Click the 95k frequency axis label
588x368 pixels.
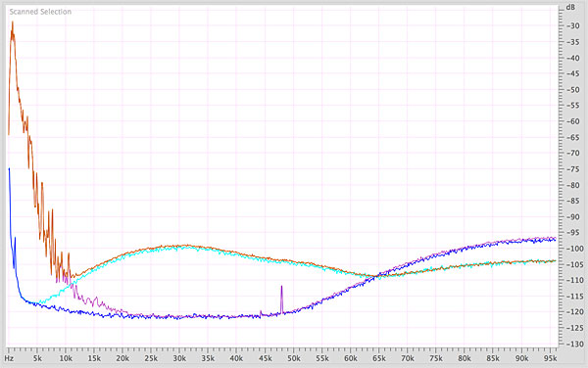(550, 358)
